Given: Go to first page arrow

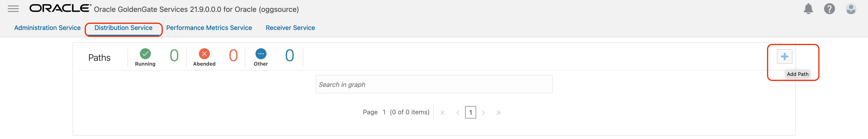Looking at the screenshot, I should point(443,113).
